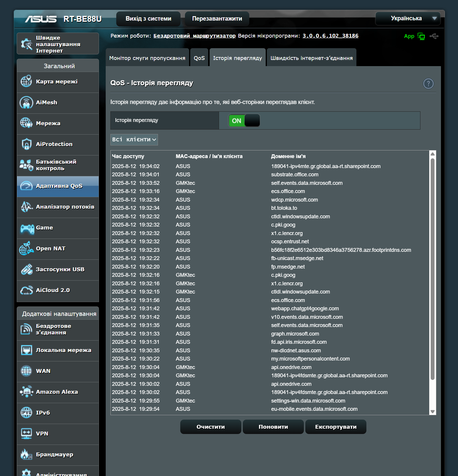Select the Брандмауер firewall icon
Screen dimensions: 458x476
tap(26, 454)
